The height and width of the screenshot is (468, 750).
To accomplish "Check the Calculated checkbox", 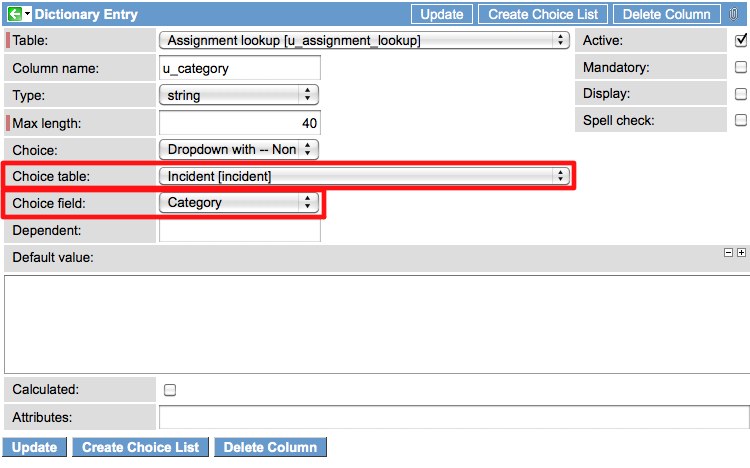I will 169,390.
